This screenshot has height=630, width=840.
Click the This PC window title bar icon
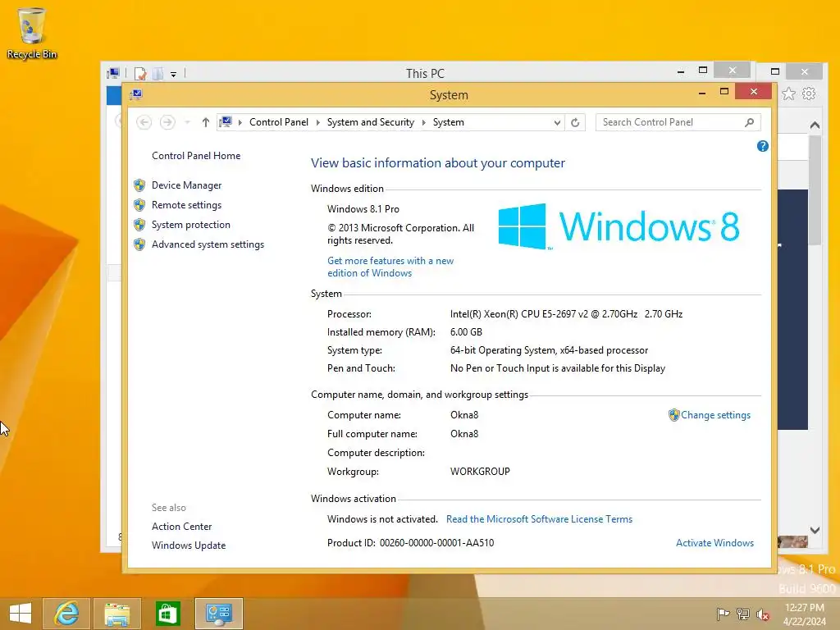click(x=113, y=73)
